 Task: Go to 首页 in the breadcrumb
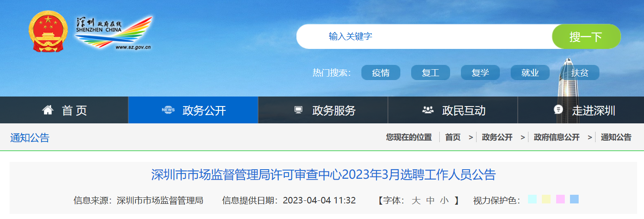[x=453, y=137]
